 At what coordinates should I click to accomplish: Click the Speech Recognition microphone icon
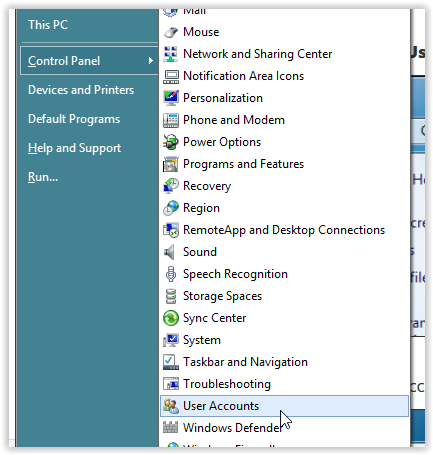171,274
